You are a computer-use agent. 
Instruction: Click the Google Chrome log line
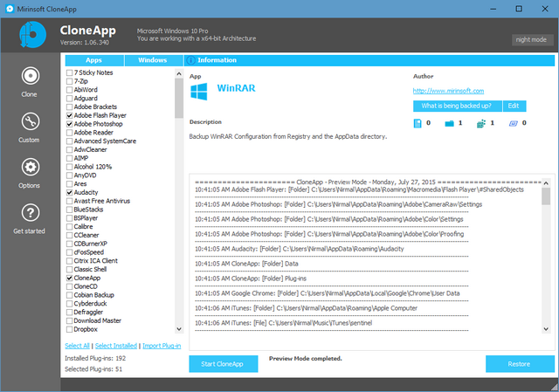point(328,293)
